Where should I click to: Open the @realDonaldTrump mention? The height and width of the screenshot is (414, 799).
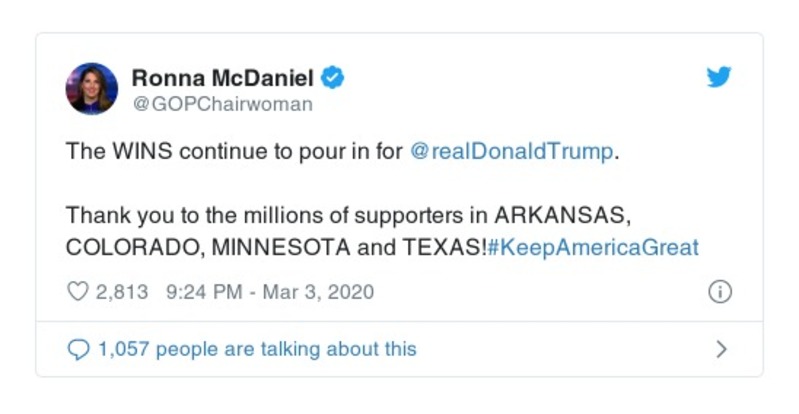pyautogui.click(x=510, y=152)
